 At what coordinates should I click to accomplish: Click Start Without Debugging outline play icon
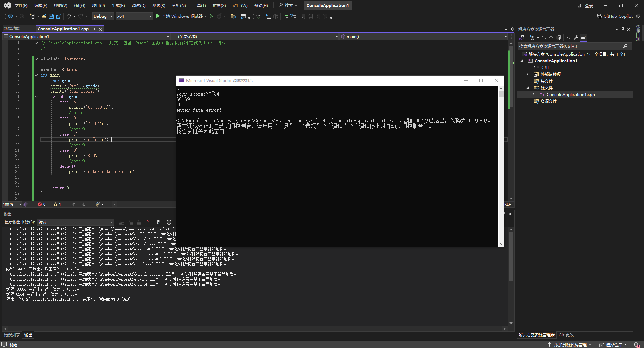[x=211, y=16]
